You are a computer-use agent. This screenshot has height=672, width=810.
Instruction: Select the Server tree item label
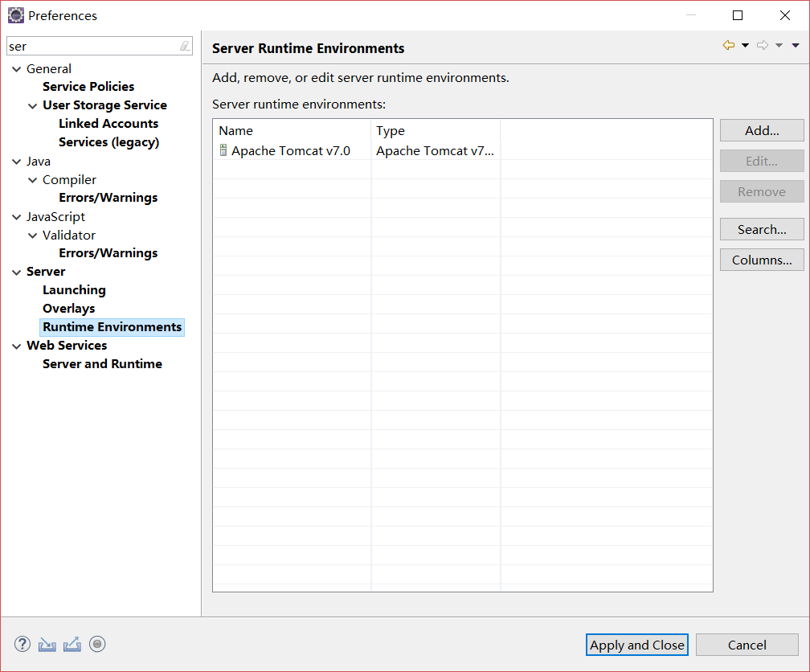tap(46, 272)
